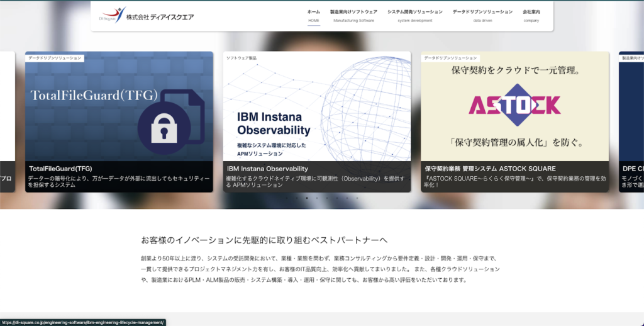Click the ASTOCK logo banner

tap(514, 104)
